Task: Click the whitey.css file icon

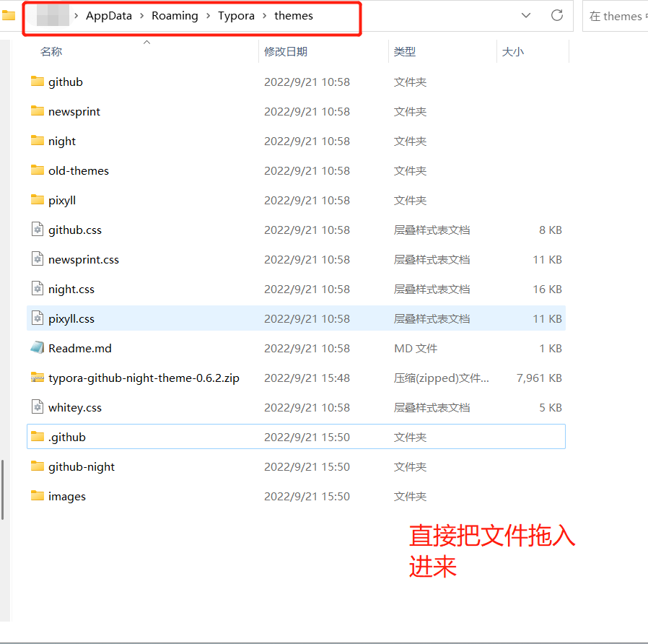Action: 38,406
